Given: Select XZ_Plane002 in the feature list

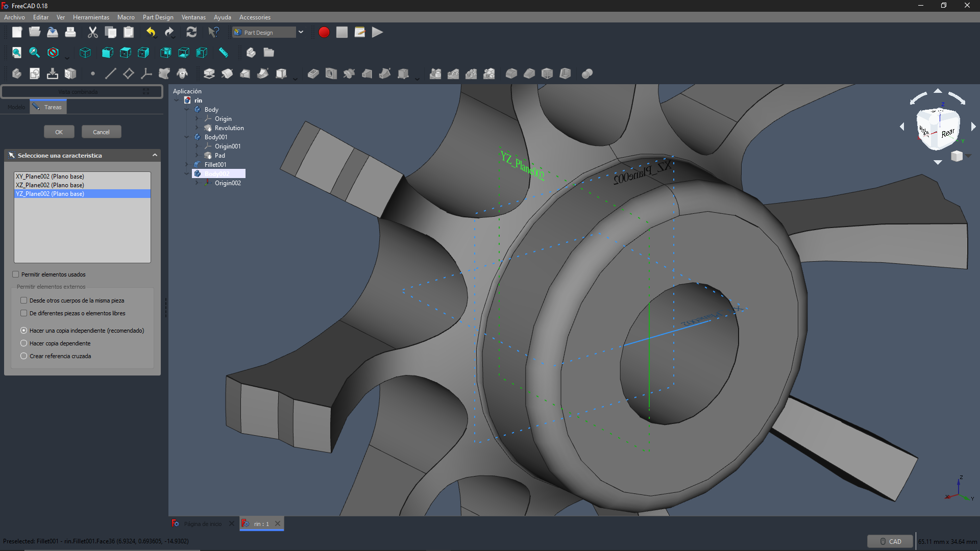Looking at the screenshot, I should point(50,185).
